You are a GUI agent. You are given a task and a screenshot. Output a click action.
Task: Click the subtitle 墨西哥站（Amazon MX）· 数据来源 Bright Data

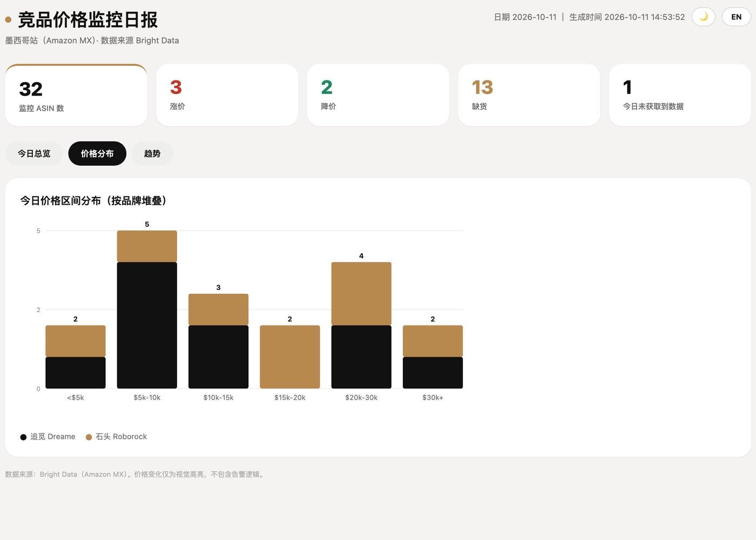[92, 40]
